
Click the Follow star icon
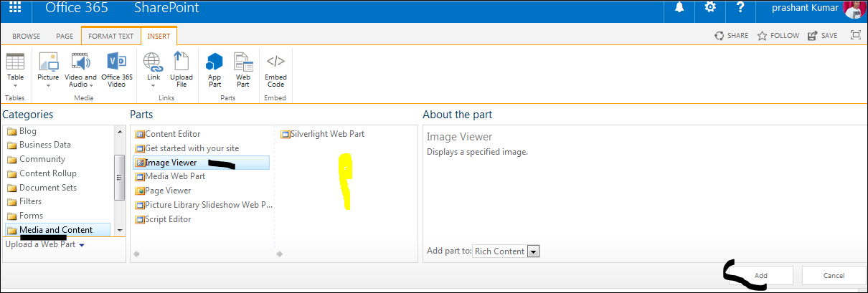[763, 36]
